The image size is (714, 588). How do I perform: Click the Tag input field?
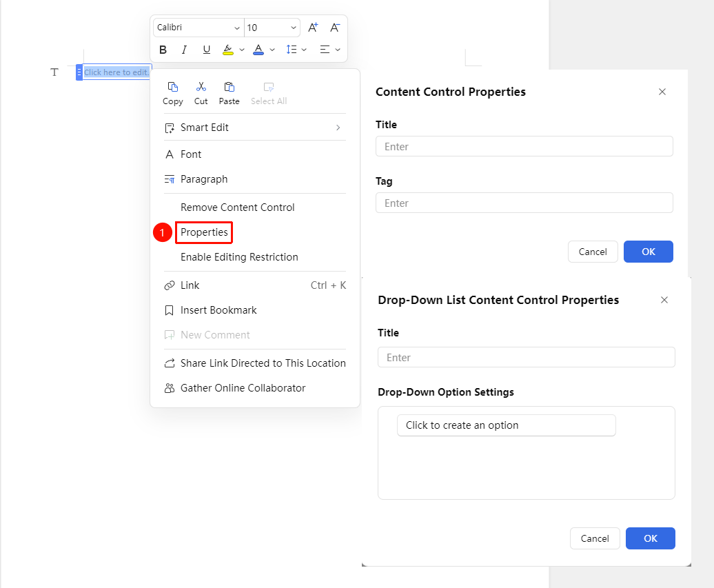(524, 203)
